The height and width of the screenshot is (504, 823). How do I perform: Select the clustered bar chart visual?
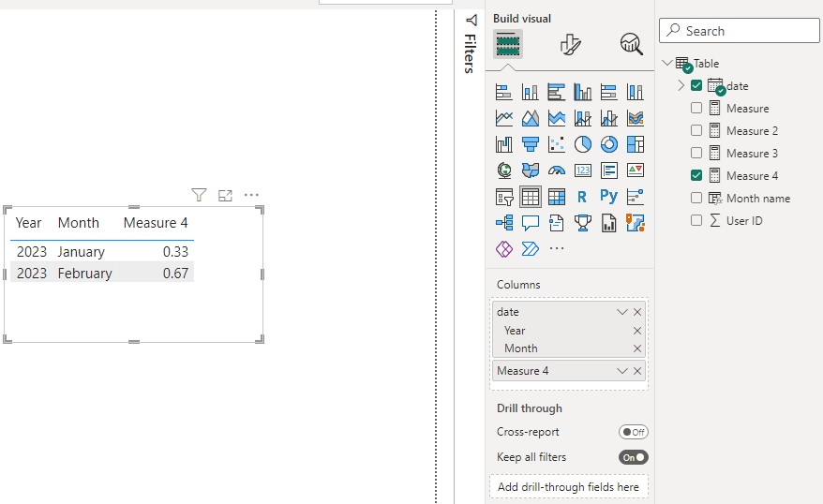pos(557,93)
